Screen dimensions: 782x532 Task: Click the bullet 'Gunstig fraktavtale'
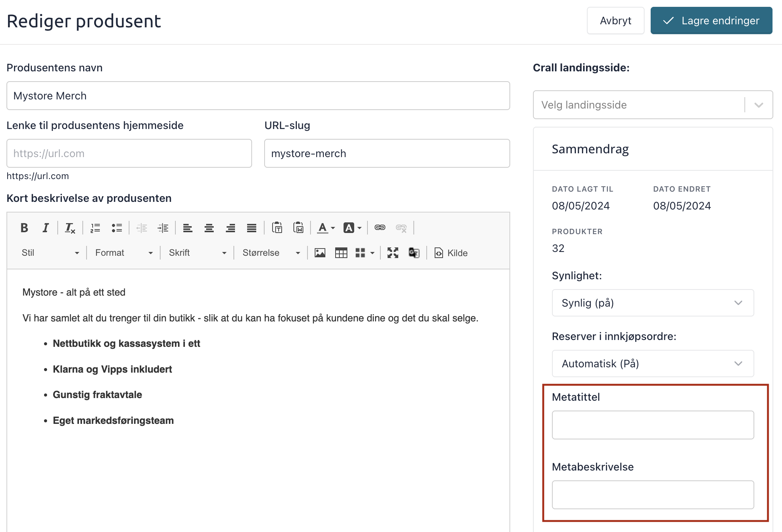point(98,395)
